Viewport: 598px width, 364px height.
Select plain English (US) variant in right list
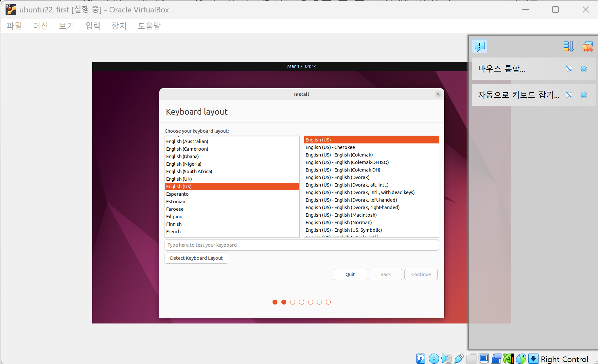tap(371, 140)
